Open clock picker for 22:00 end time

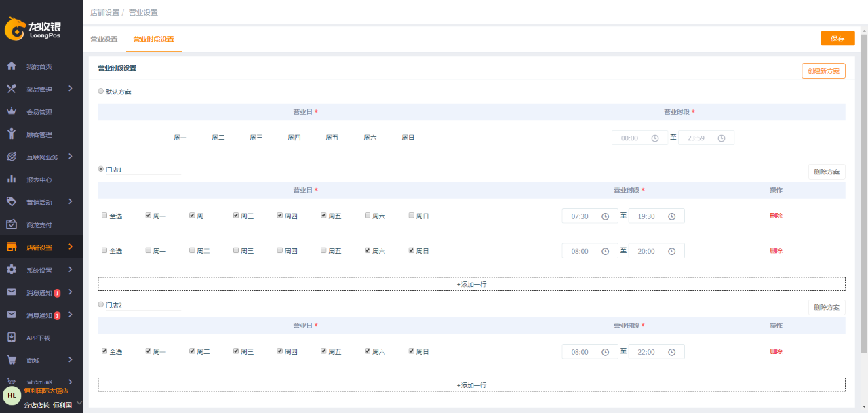pyautogui.click(x=671, y=352)
